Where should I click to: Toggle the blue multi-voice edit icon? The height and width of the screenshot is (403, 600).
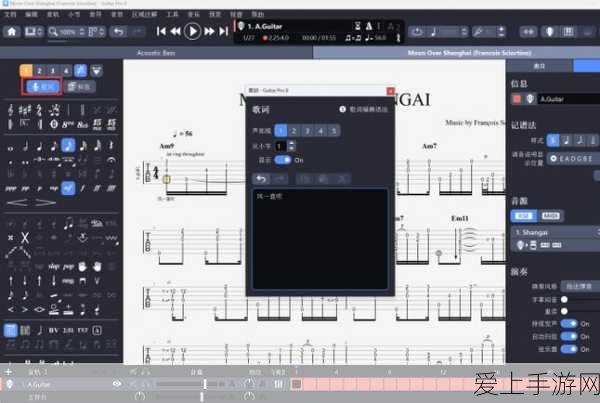[x=80, y=70]
